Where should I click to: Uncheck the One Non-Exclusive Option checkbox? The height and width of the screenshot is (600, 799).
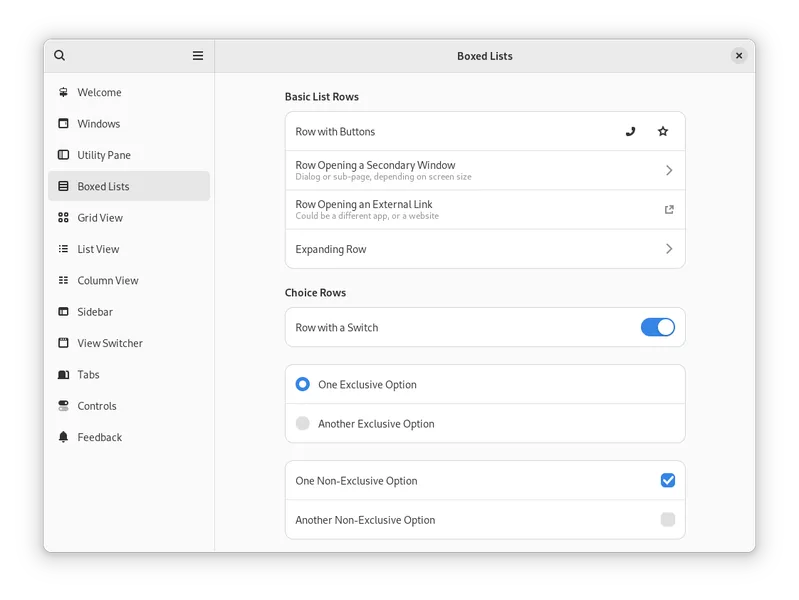pos(668,481)
